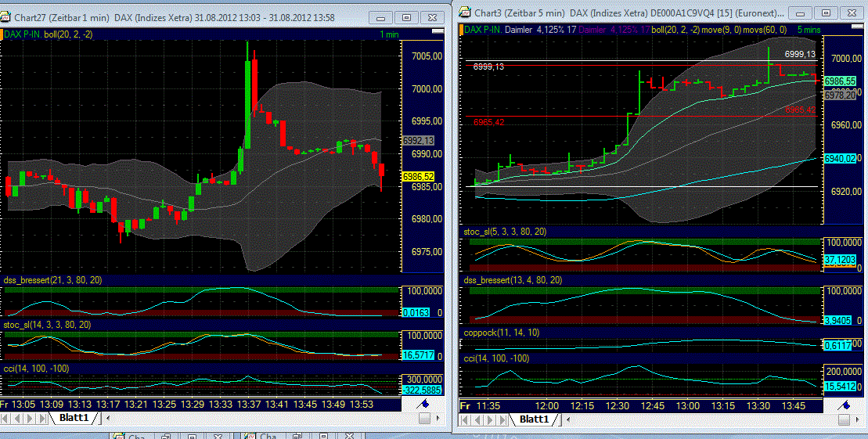The width and height of the screenshot is (868, 439).
Task: Click left red 6965,42 level label
Action: [489, 122]
